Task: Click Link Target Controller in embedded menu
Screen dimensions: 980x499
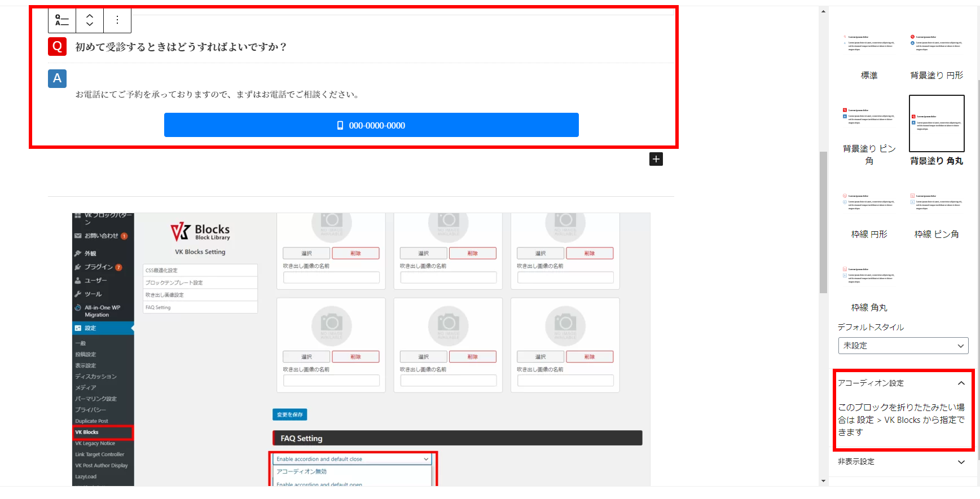Action: pyautogui.click(x=100, y=454)
